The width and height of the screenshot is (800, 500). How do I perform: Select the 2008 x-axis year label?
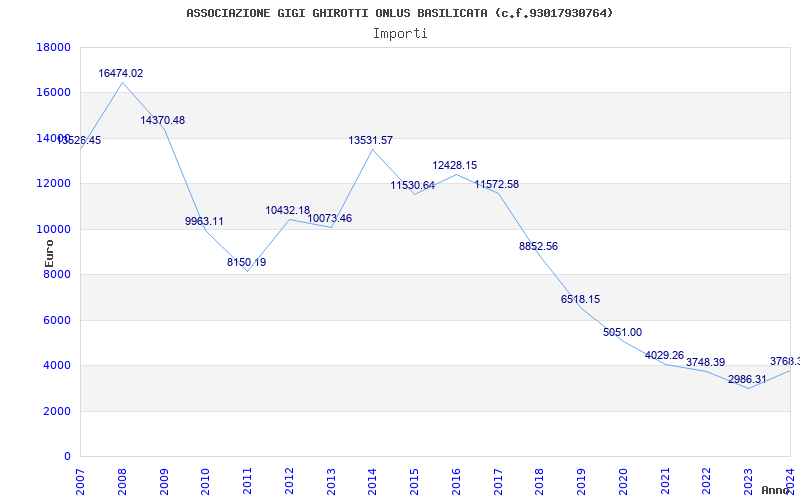122,482
